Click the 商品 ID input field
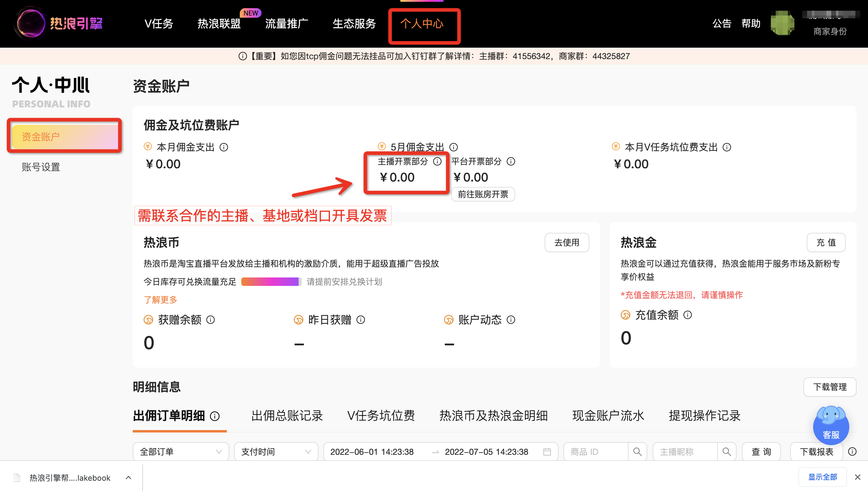The width and height of the screenshot is (868, 494). tap(596, 451)
